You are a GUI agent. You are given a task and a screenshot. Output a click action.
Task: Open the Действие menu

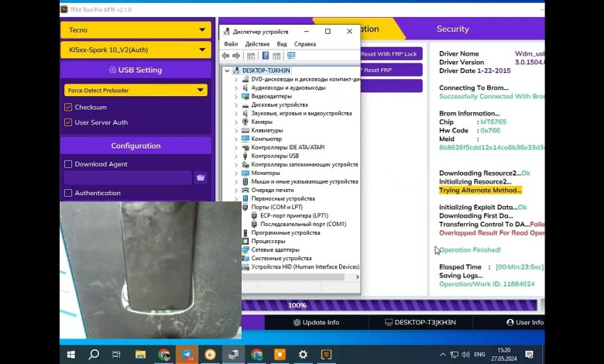click(x=257, y=44)
